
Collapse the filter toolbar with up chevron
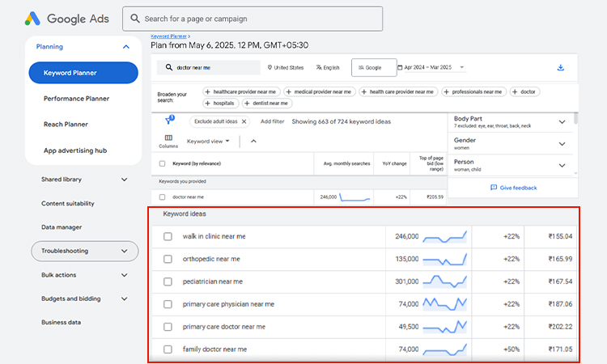point(253,142)
